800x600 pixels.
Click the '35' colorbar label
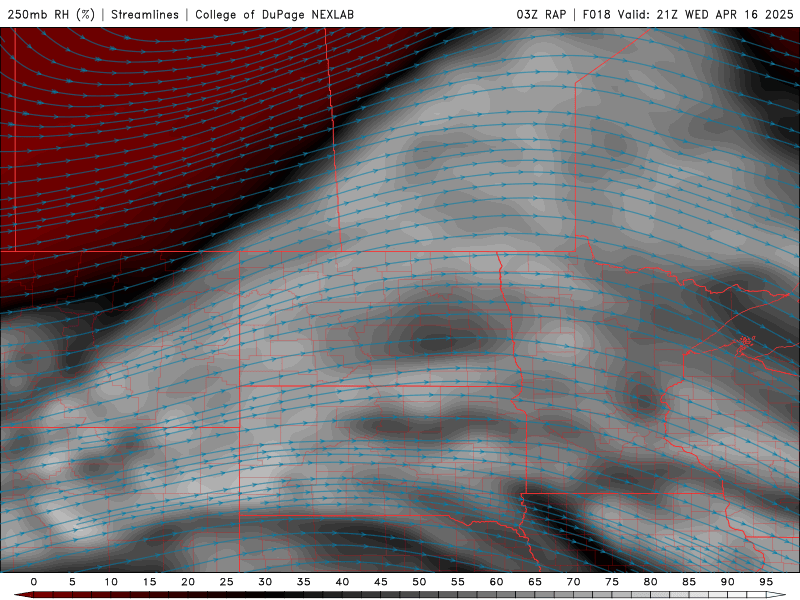(x=304, y=582)
